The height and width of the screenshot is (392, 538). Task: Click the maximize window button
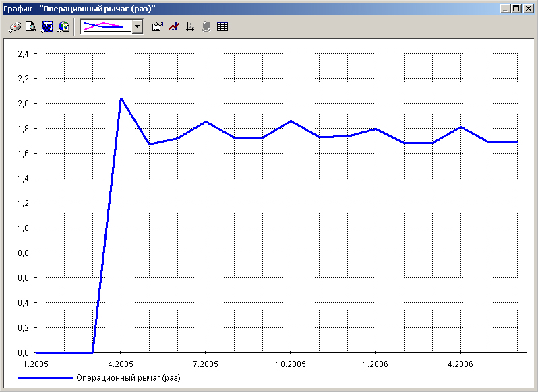tap(516, 9)
